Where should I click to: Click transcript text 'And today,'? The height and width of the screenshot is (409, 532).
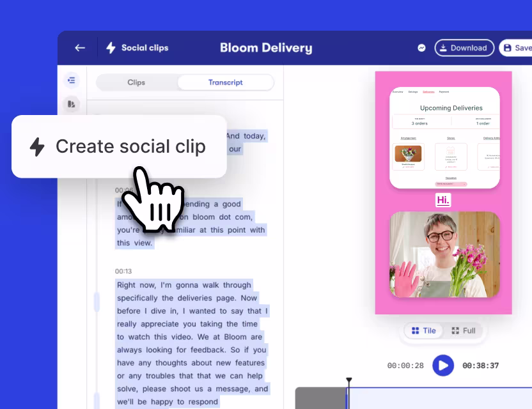tap(246, 136)
